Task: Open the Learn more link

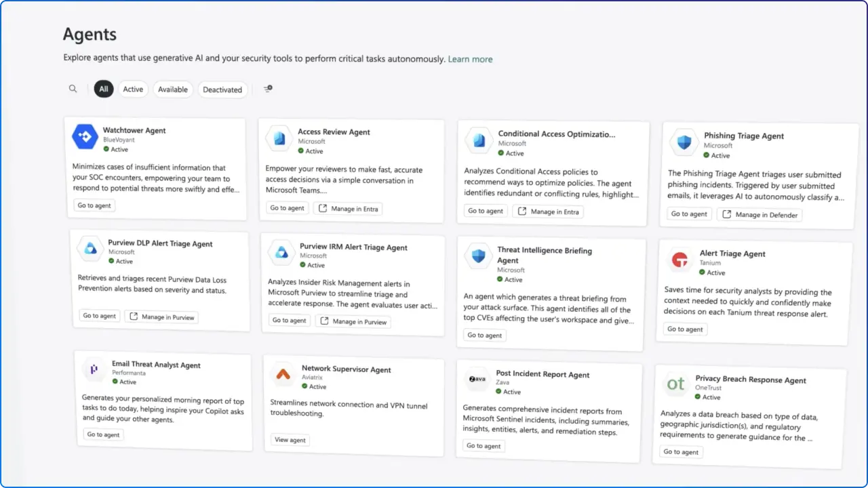Action: [470, 59]
